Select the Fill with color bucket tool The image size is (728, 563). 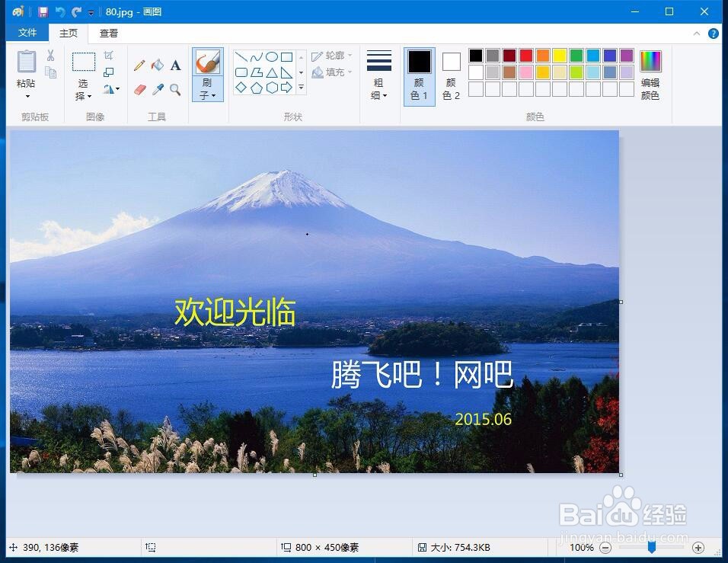tap(158, 65)
